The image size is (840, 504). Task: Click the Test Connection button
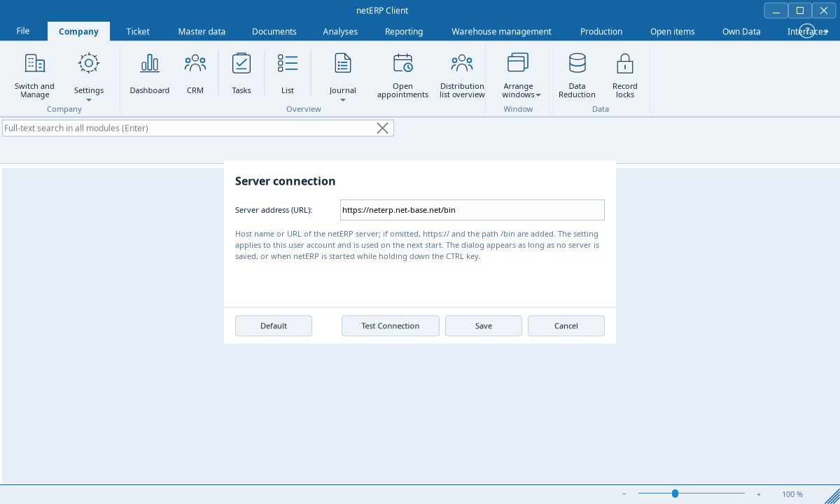click(391, 325)
